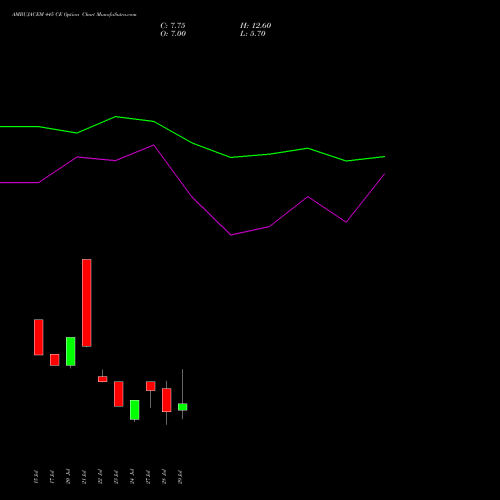Select the 28 Jul date label
This screenshot has height=500, width=500.
point(164,477)
